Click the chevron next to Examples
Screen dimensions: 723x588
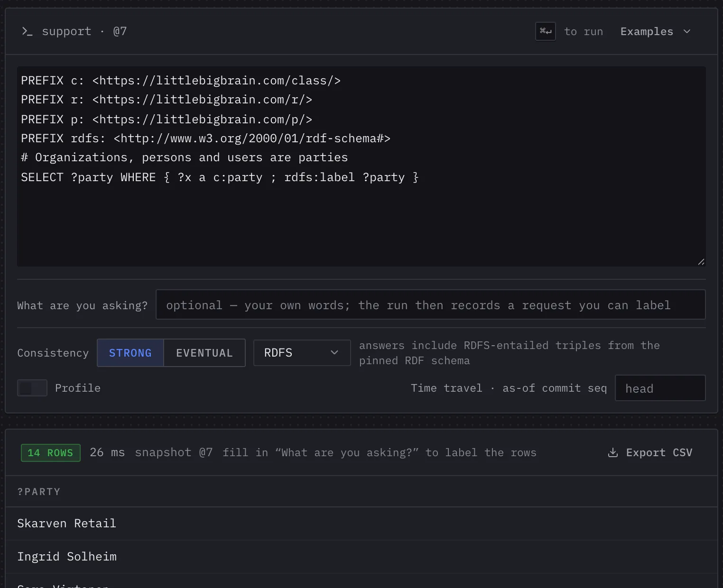687,32
